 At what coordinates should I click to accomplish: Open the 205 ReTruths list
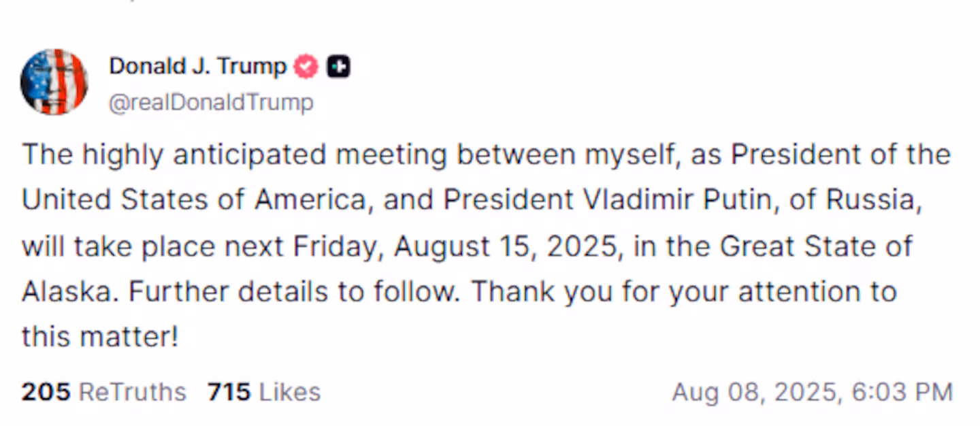tap(103, 392)
